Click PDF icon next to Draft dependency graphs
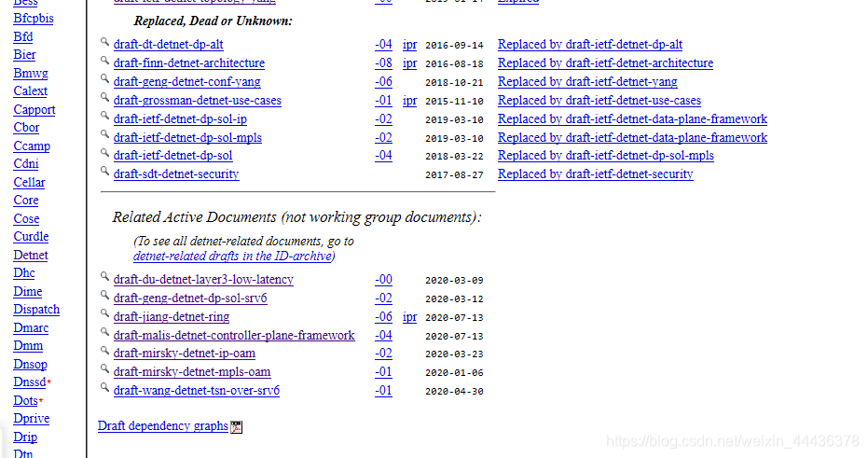868x458 pixels. (237, 426)
